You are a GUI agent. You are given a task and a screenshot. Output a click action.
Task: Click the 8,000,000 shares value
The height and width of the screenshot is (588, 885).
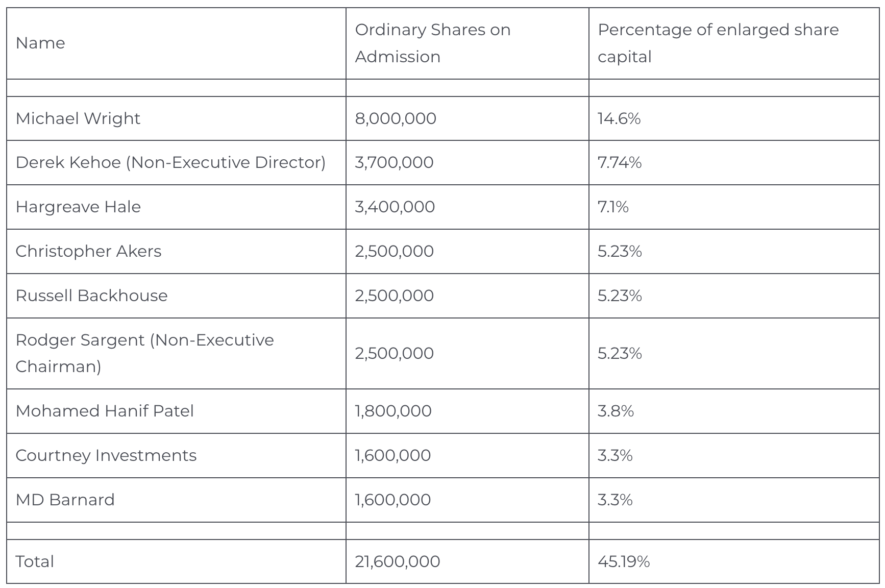(x=396, y=118)
